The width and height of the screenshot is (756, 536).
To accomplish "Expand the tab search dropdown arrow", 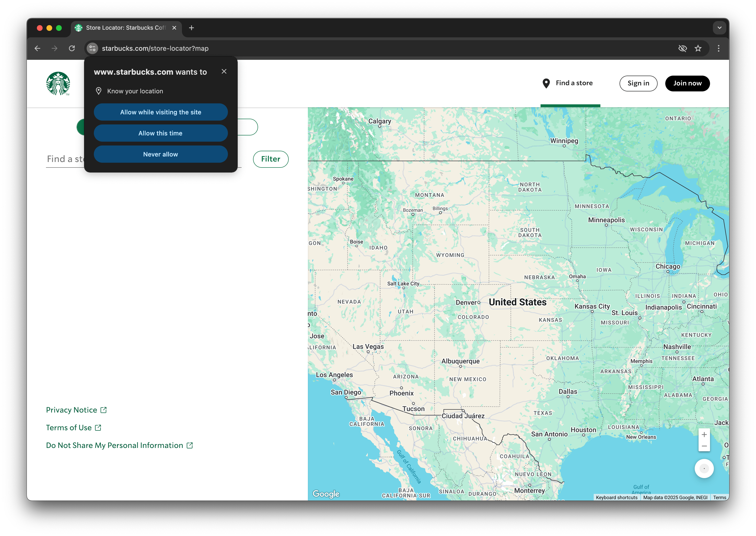I will (719, 28).
